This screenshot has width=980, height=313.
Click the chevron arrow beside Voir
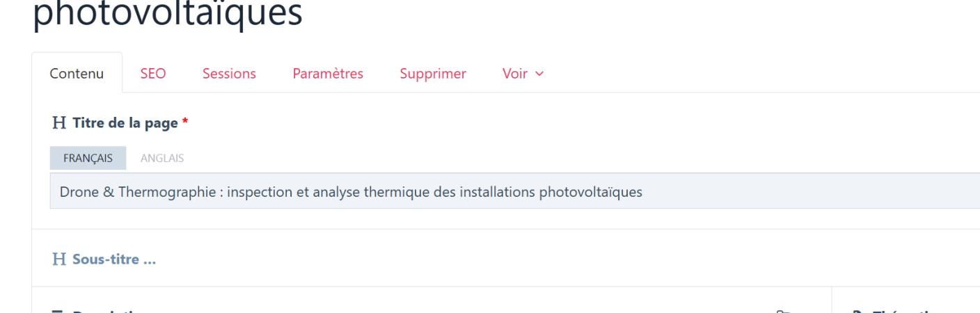tap(539, 74)
